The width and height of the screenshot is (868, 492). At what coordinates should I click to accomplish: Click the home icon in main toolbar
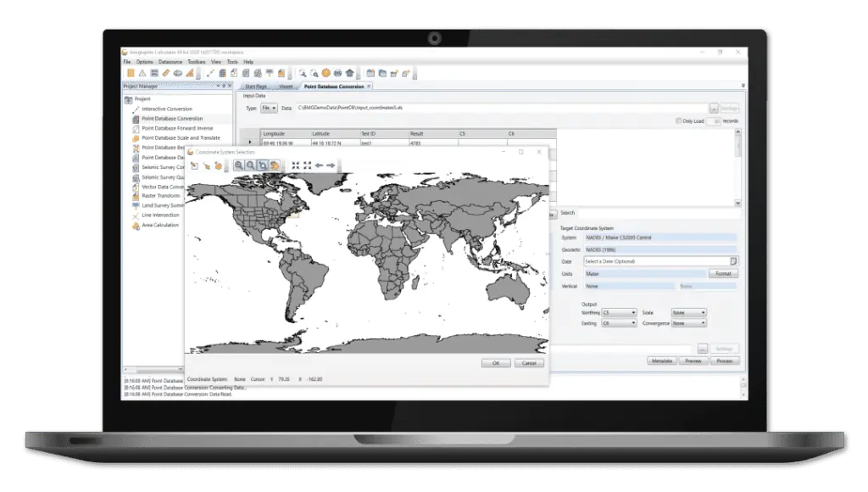[x=350, y=73]
